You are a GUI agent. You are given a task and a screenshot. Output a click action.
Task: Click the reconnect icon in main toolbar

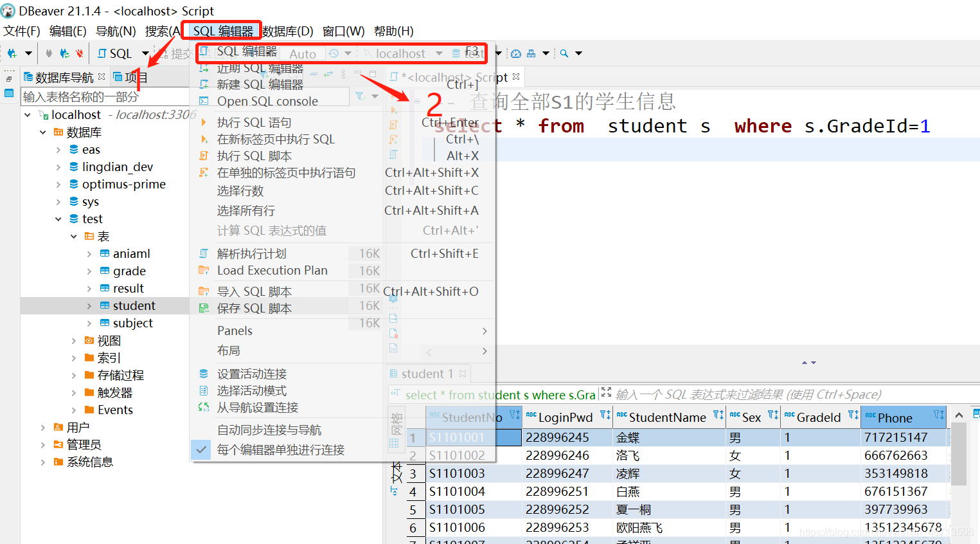pyautogui.click(x=64, y=53)
